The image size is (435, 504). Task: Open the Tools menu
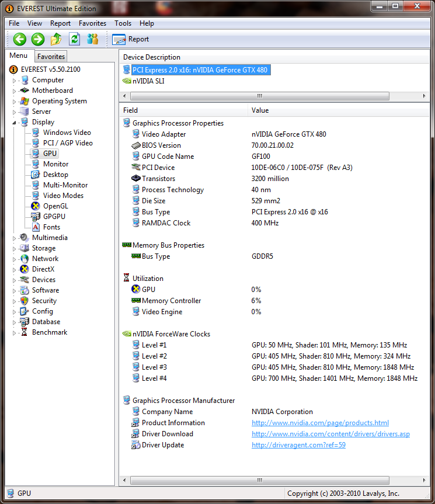tap(123, 23)
